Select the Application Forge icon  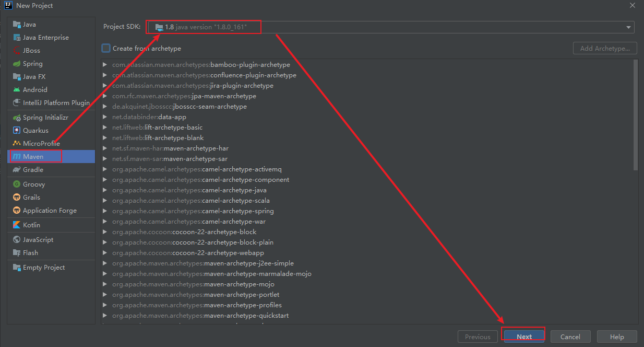coord(17,211)
